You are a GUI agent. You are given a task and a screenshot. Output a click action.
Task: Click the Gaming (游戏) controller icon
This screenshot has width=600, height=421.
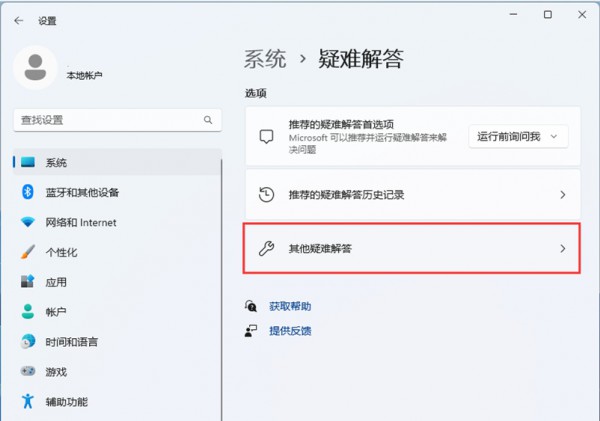28,372
